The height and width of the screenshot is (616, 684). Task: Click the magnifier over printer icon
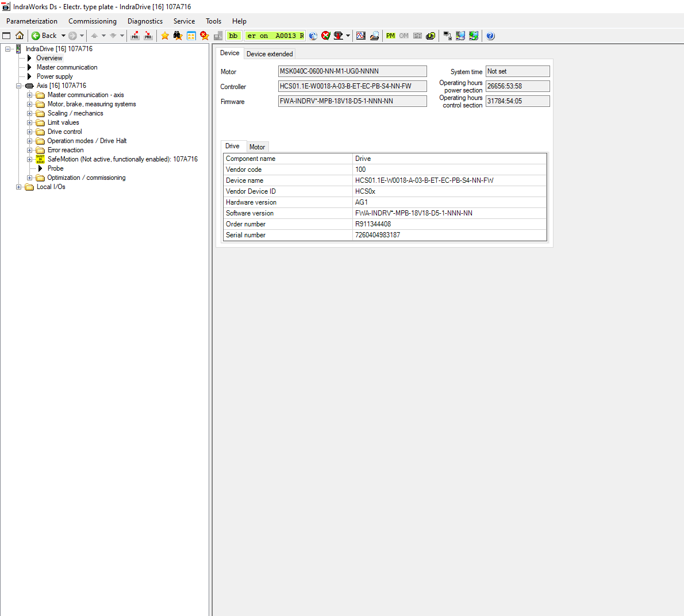[374, 36]
